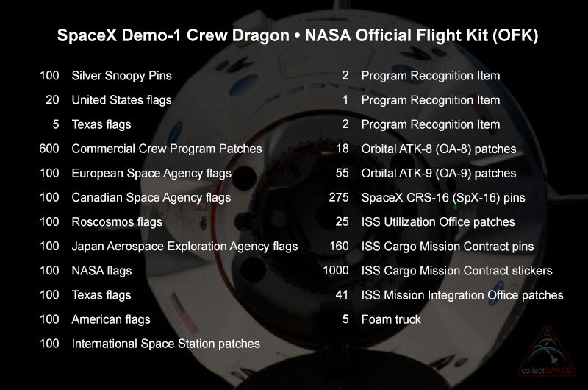Select the Canadian Space Agency flags line
The image size is (588, 390).
click(x=151, y=197)
